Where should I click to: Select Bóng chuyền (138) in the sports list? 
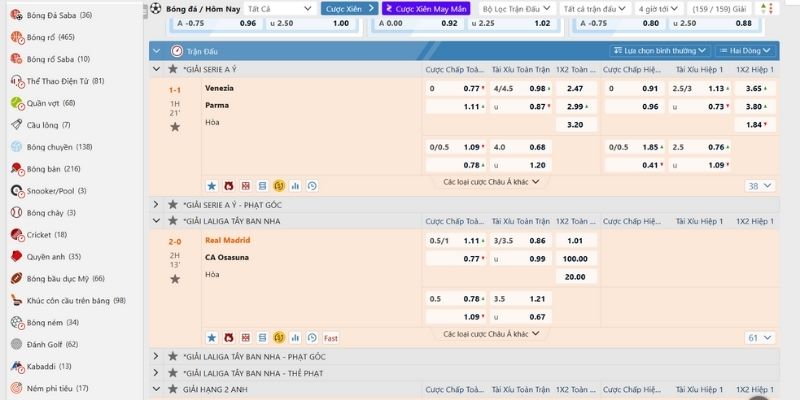pos(60,147)
